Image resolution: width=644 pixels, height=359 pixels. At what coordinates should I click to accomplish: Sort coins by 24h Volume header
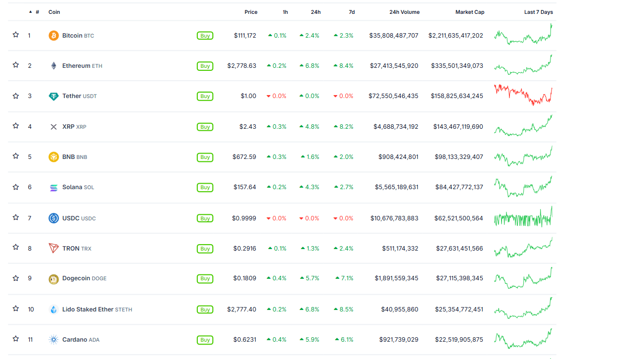click(404, 12)
